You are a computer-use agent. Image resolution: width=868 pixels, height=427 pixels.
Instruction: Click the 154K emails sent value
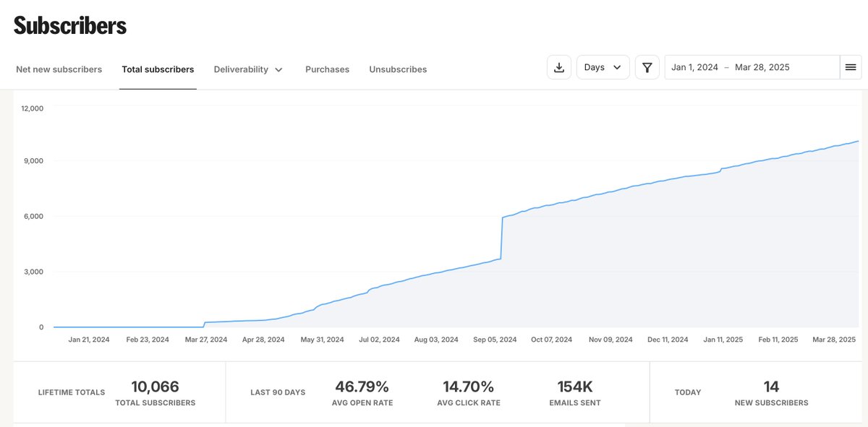(575, 387)
